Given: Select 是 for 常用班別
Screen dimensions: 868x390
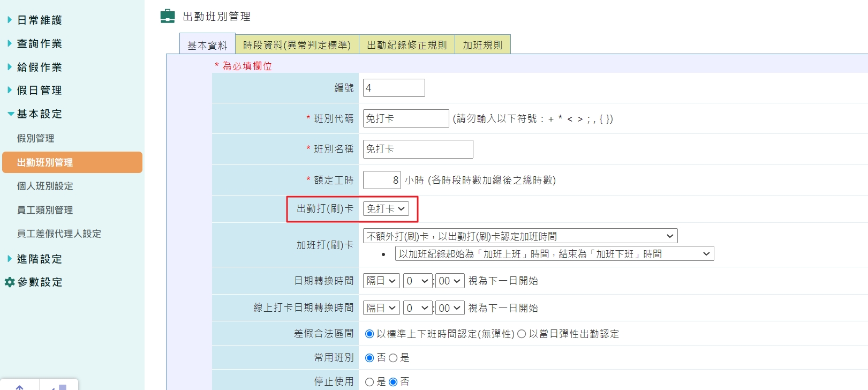Looking at the screenshot, I should coord(393,358).
